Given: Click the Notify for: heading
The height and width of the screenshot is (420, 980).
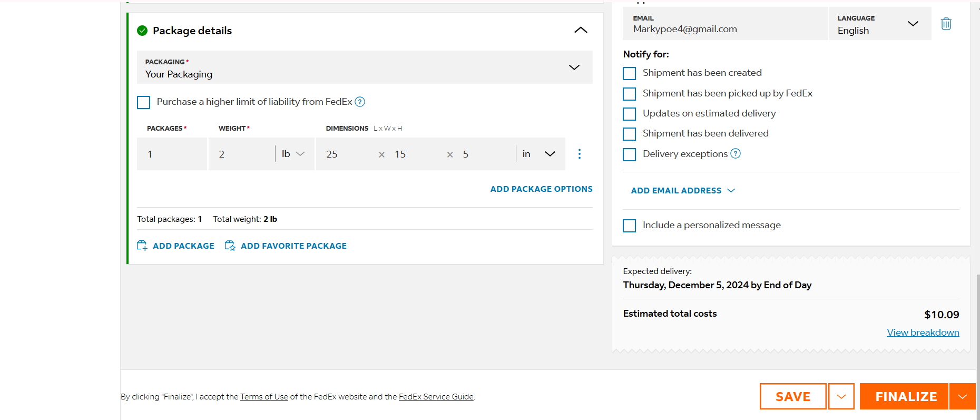Looking at the screenshot, I should [x=646, y=54].
